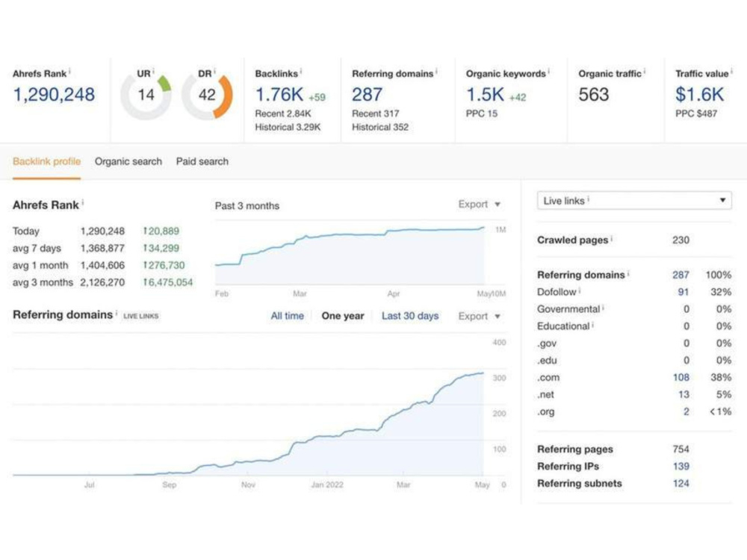The image size is (747, 560).
Task: Click info icon next to Backlinks
Action: [x=300, y=71]
